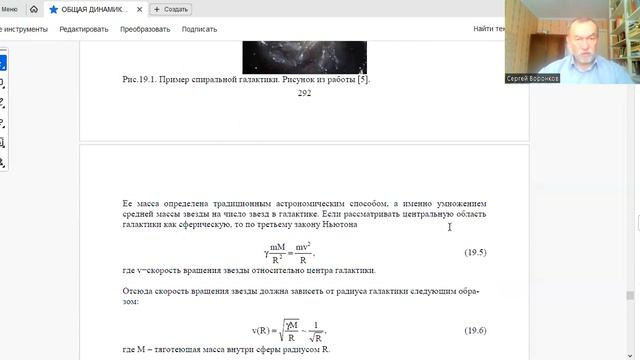Viewport: 640px width, 360px height.
Task: Click the line starting Ее масса определена
Action: point(304,203)
